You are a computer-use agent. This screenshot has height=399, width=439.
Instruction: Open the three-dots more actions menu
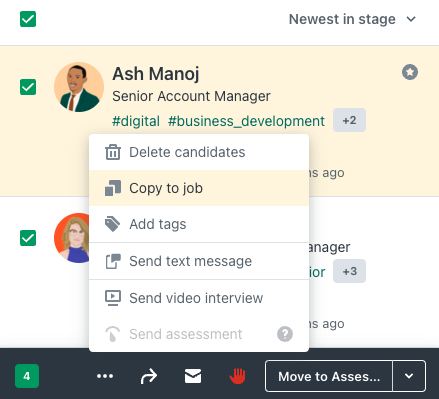105,376
